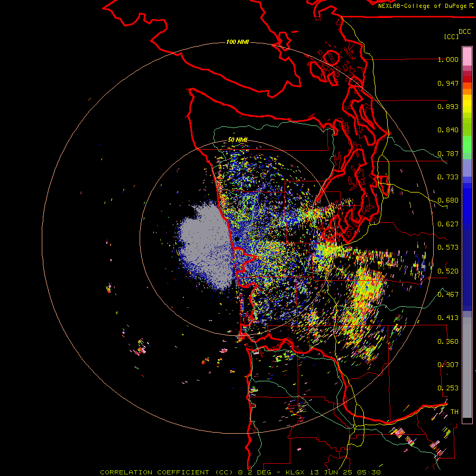
Task: Click the 0.733 legend value
Action: (448, 177)
